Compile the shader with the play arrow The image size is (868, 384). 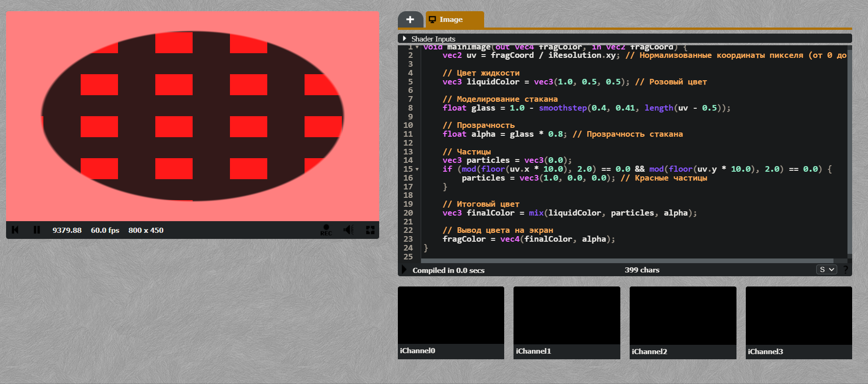(x=404, y=270)
